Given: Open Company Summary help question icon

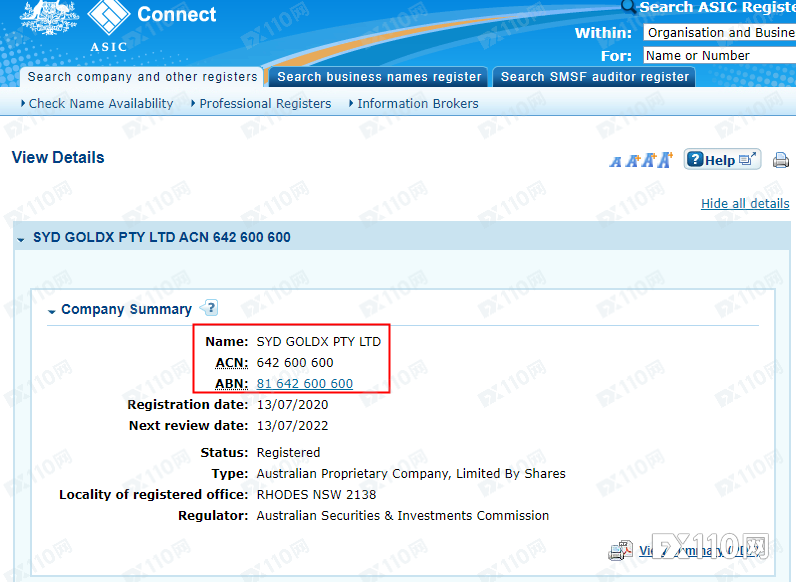Looking at the screenshot, I should tap(209, 308).
